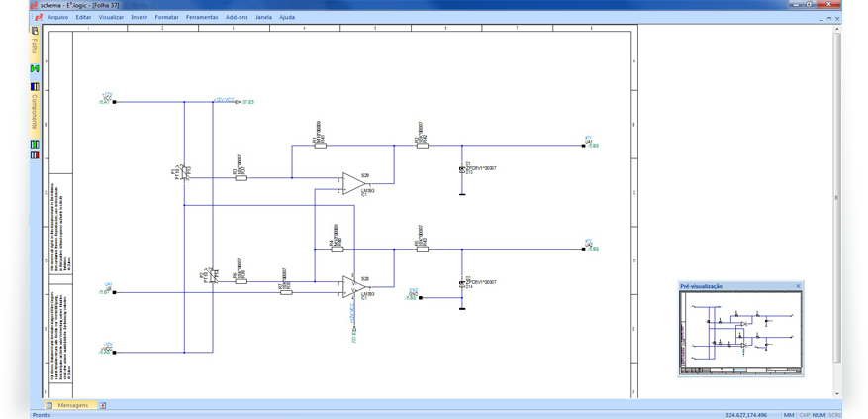Select resistor R4 on lower feedback line

[337, 249]
